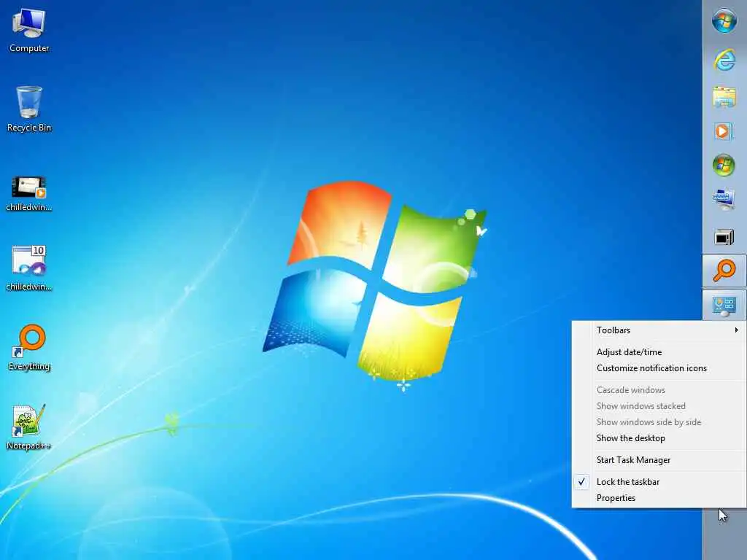Click the microwave-like taskbar icon
747x560 pixels.
pos(724,237)
